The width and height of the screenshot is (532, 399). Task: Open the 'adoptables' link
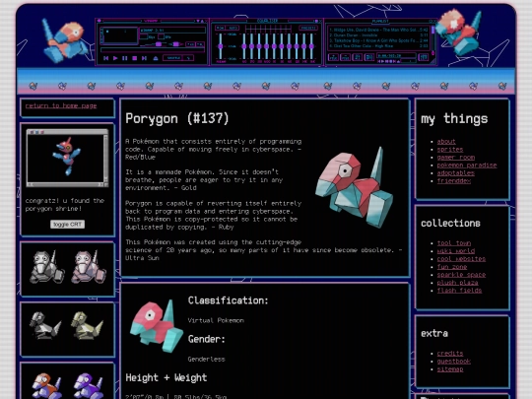click(x=456, y=173)
